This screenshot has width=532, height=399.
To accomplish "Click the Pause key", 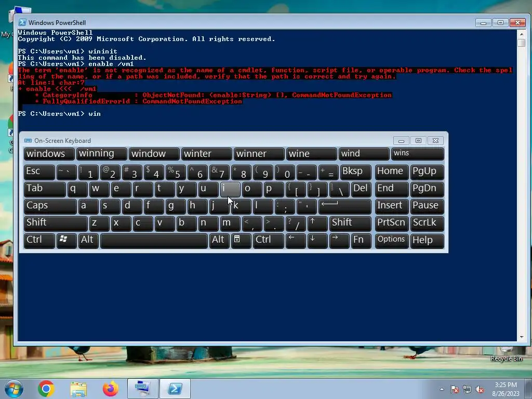I will (427, 206).
